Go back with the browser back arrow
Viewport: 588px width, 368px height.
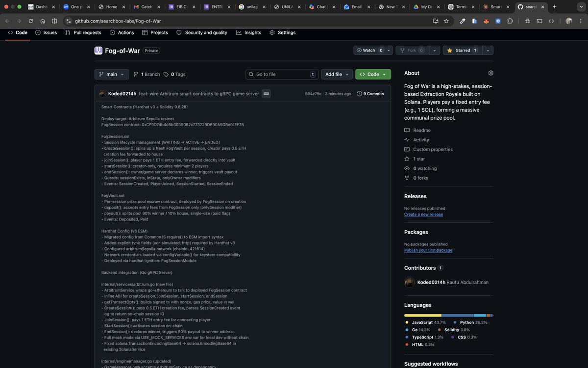(7, 21)
